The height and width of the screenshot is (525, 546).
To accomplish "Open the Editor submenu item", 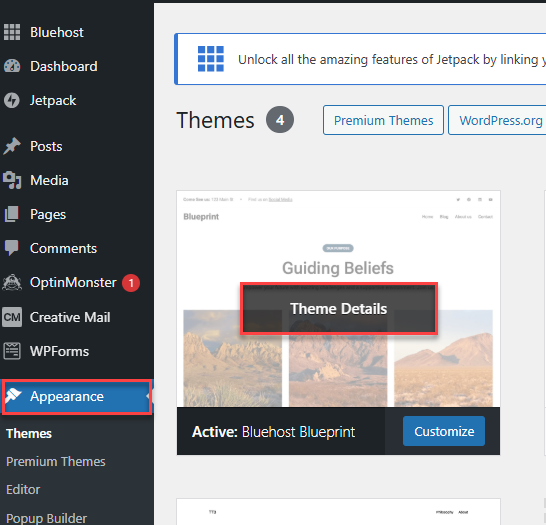I will [x=23, y=489].
